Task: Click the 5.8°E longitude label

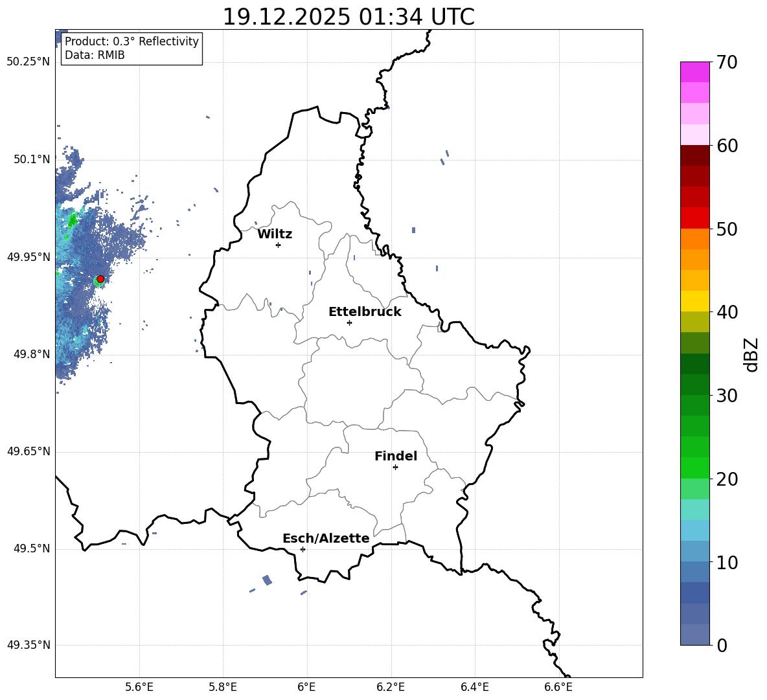Action: point(223,688)
